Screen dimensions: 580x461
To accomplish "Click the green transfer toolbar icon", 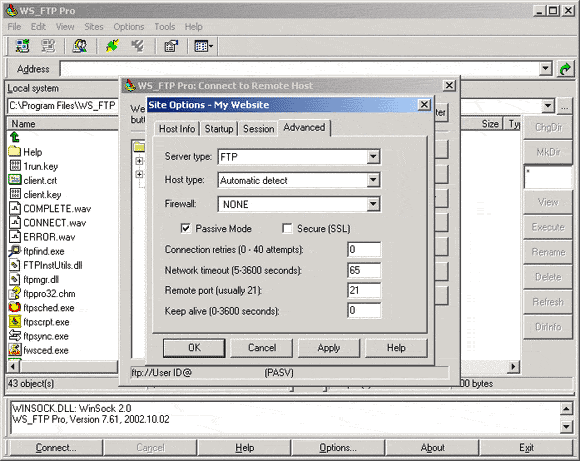I will tap(112, 46).
